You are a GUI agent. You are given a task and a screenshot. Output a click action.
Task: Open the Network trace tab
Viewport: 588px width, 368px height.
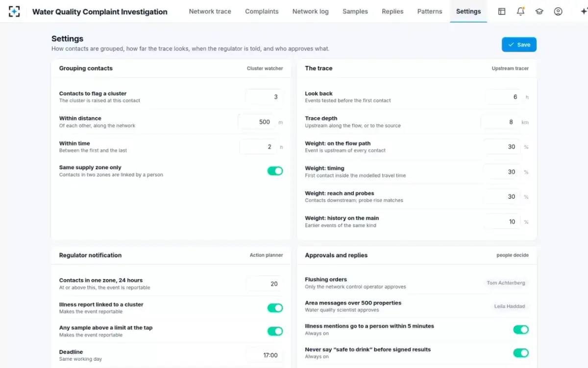pos(210,11)
